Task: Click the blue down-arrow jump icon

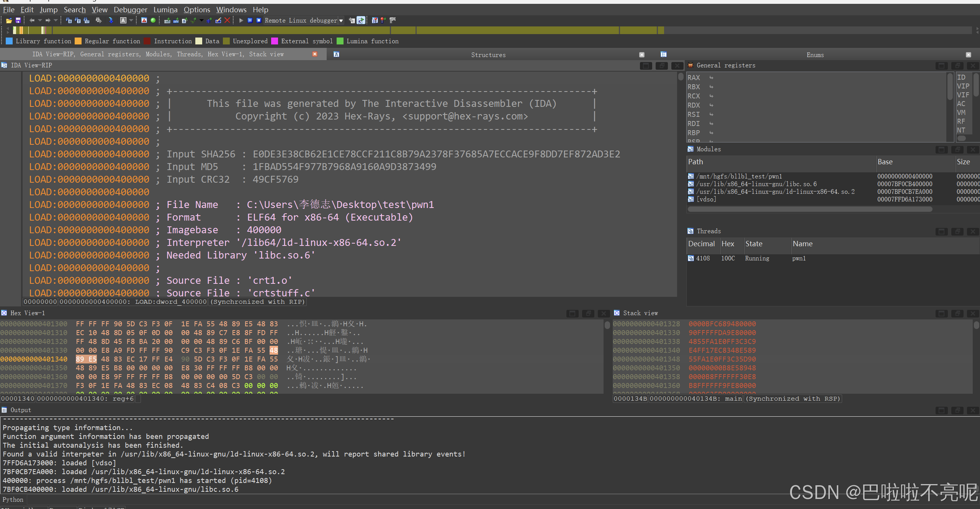Action: (111, 20)
